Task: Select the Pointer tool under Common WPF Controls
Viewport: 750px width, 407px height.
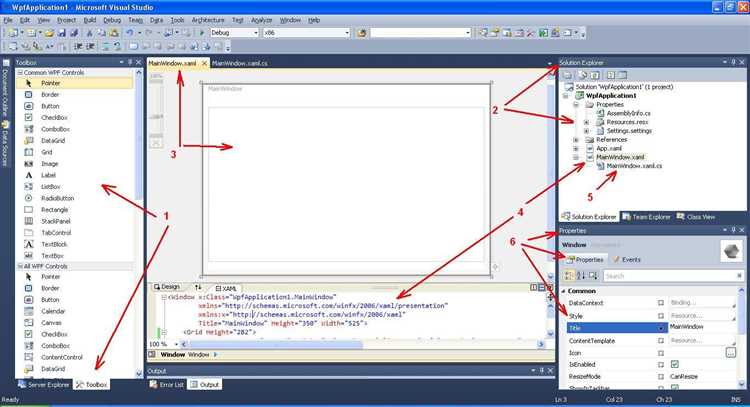Action: (75, 83)
